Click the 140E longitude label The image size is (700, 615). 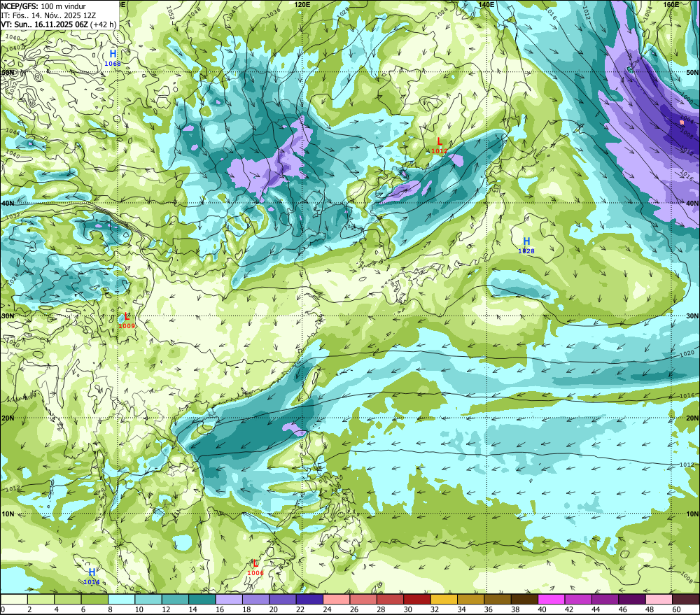tap(486, 4)
